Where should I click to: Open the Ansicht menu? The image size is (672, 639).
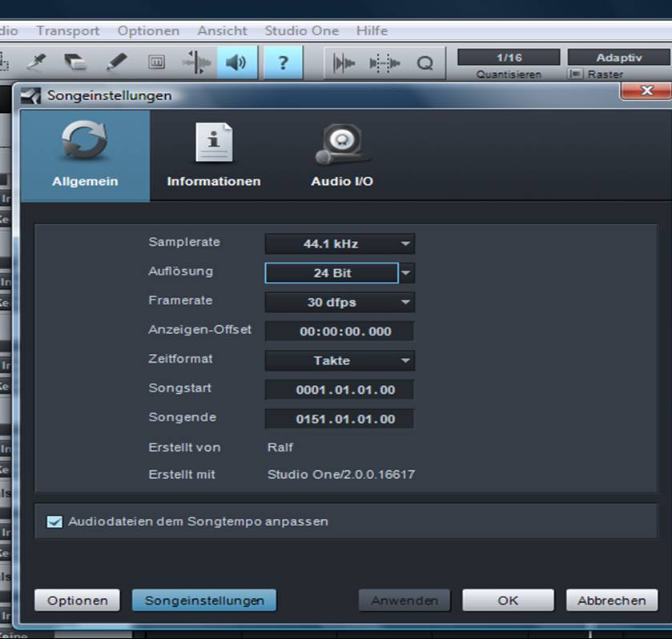click(x=223, y=30)
